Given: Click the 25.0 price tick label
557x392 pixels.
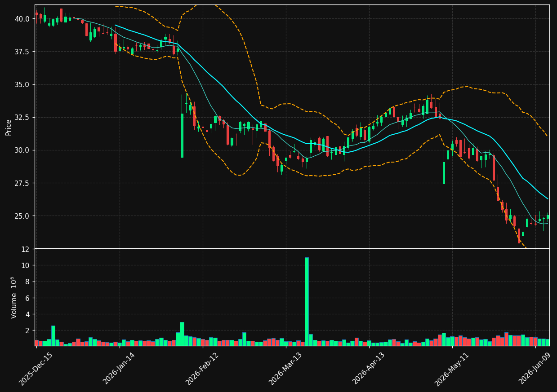Looking at the screenshot, I should point(22,216).
